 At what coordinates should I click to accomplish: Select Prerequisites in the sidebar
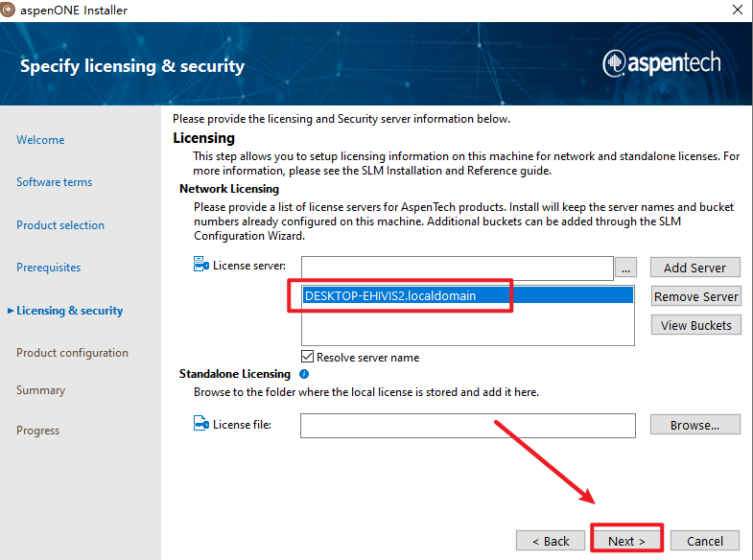tap(48, 268)
